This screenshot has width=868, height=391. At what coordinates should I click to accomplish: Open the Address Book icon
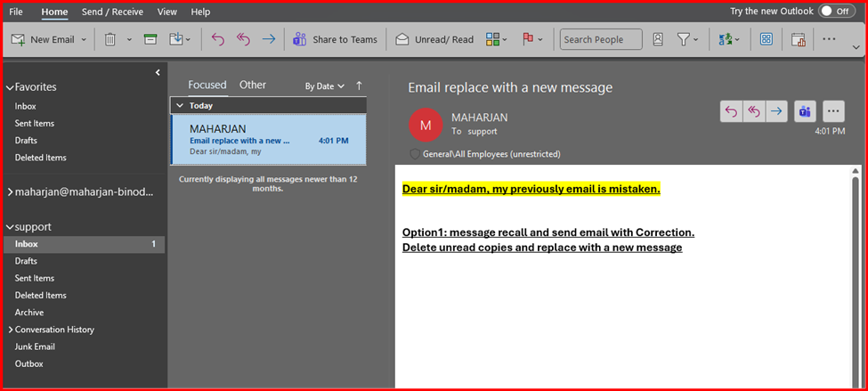click(x=658, y=39)
